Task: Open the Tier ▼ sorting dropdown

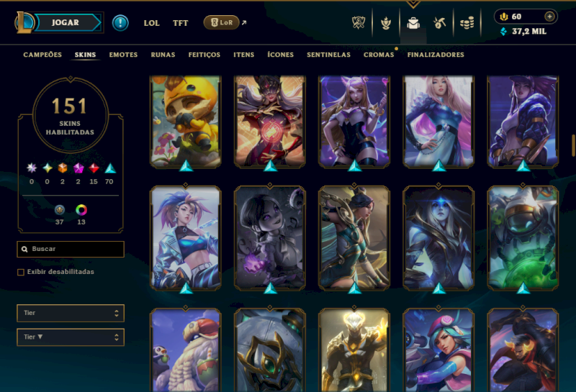Action: (x=71, y=337)
